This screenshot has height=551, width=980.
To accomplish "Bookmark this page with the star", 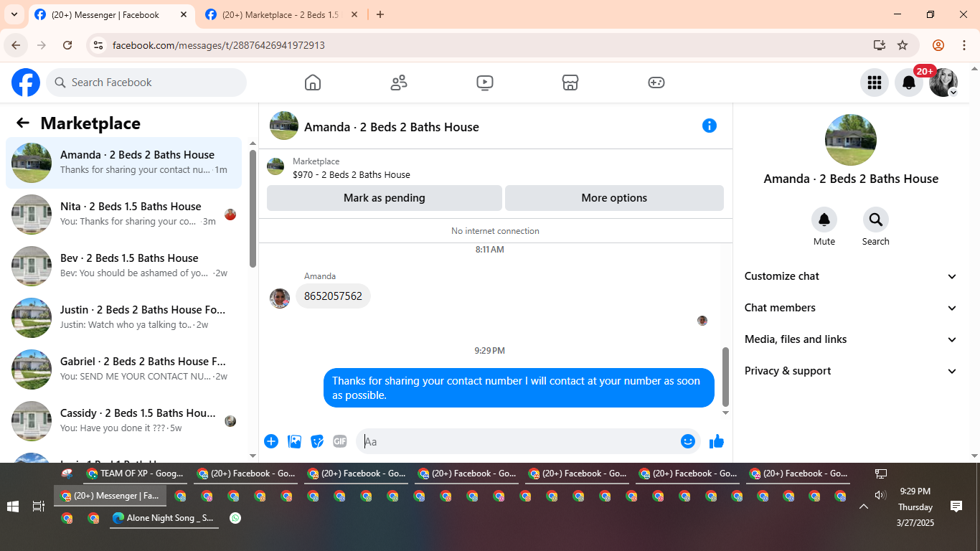I will 903,45.
